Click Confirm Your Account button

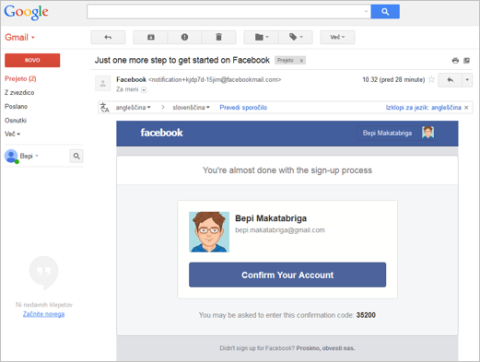(287, 275)
